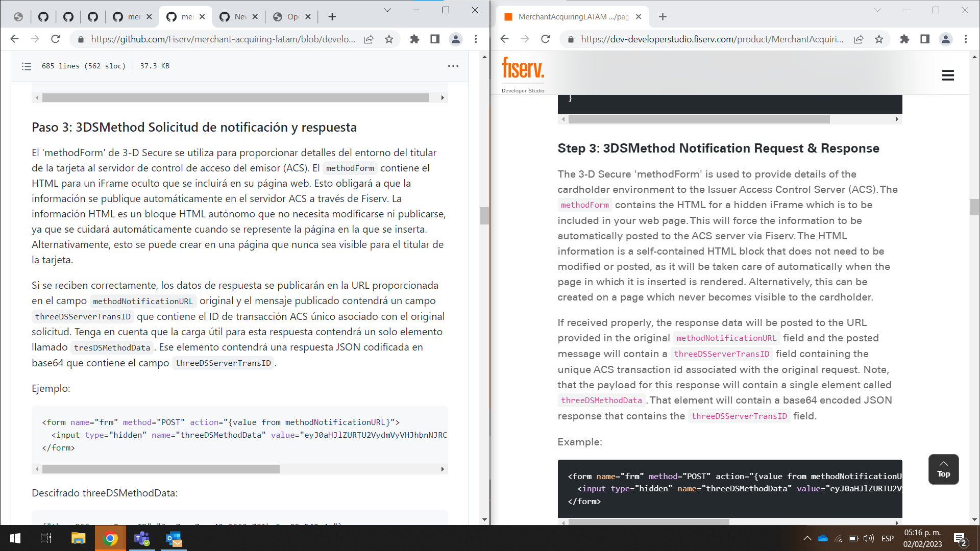
Task: Open new tab in right browser
Action: point(663,17)
